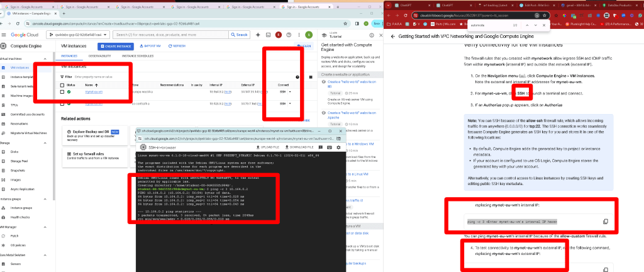Click the SSH-in-browser settings gear icon
Image resolution: width=644 pixels, height=272 pixels.
coord(338,147)
